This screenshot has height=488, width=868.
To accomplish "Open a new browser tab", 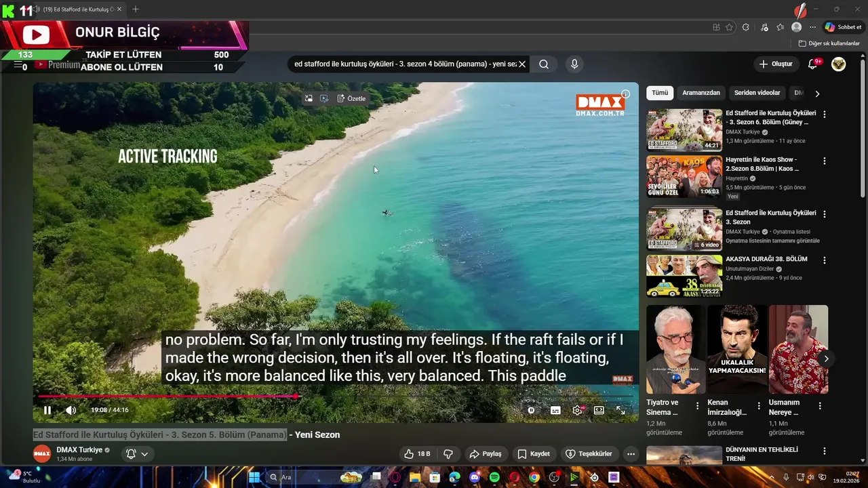I will (136, 9).
